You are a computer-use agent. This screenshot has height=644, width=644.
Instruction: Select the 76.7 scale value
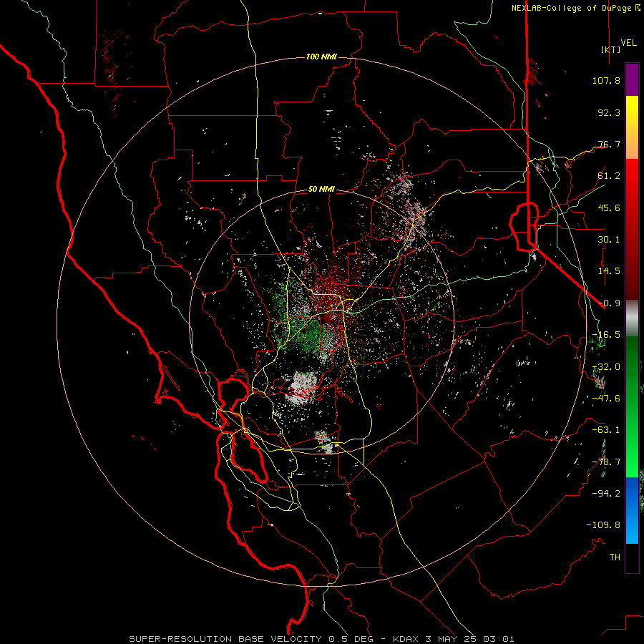(609, 144)
